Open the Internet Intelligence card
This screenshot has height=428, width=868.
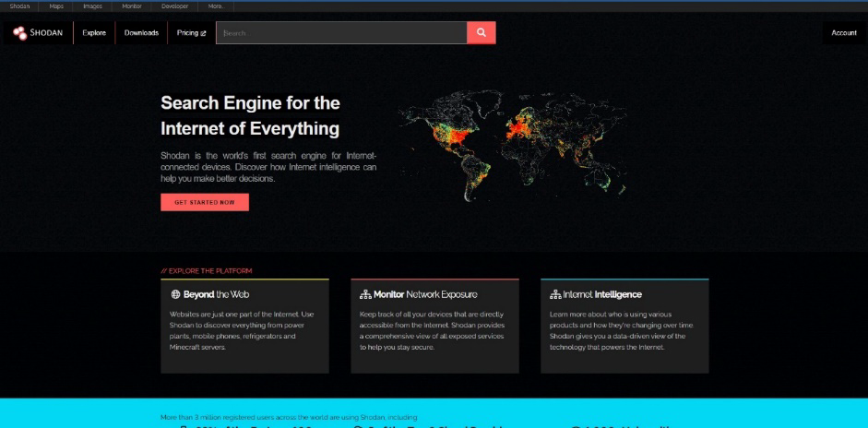[x=624, y=326]
